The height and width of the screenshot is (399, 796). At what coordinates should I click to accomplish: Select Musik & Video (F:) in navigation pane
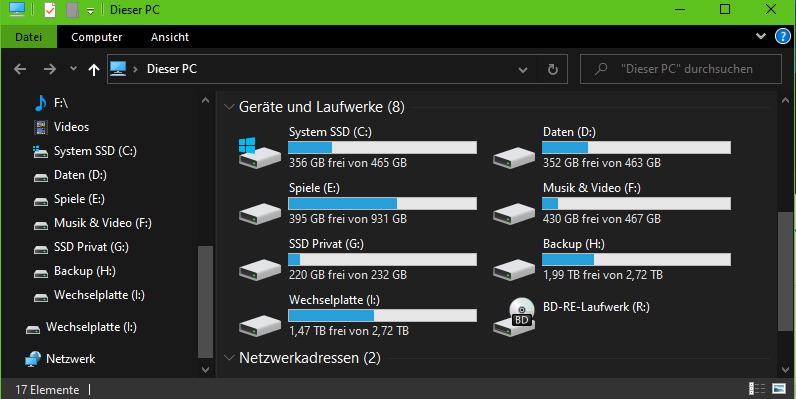103,223
